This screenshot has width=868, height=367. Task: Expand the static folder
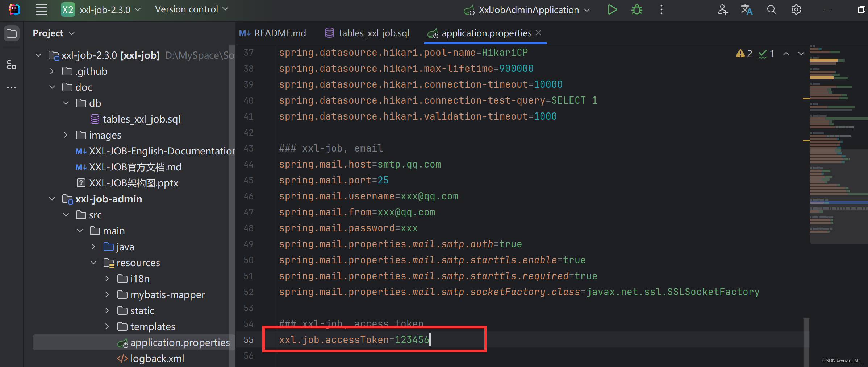click(x=107, y=310)
